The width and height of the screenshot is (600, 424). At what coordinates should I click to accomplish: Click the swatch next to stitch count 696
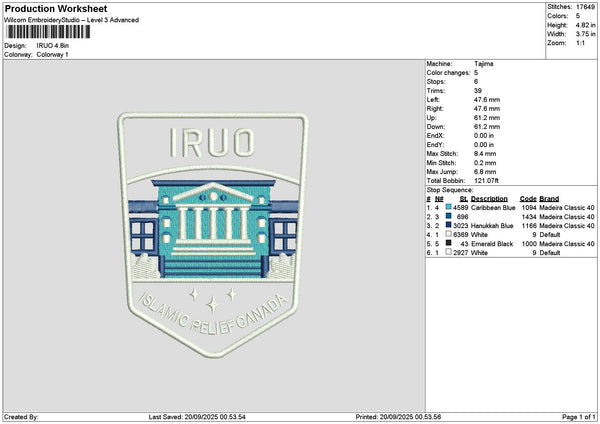pyautogui.click(x=448, y=216)
